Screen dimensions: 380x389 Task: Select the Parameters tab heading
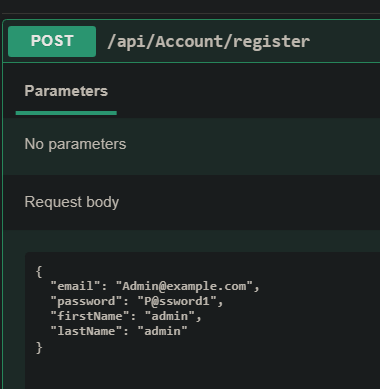[x=66, y=91]
